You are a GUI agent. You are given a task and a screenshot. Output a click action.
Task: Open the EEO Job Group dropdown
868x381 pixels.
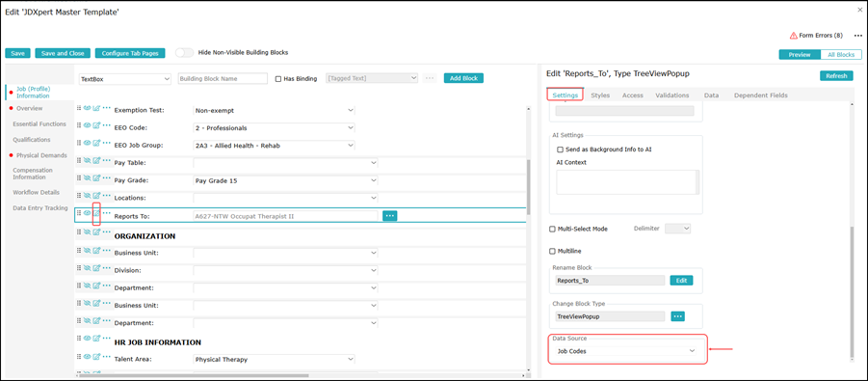(x=274, y=146)
